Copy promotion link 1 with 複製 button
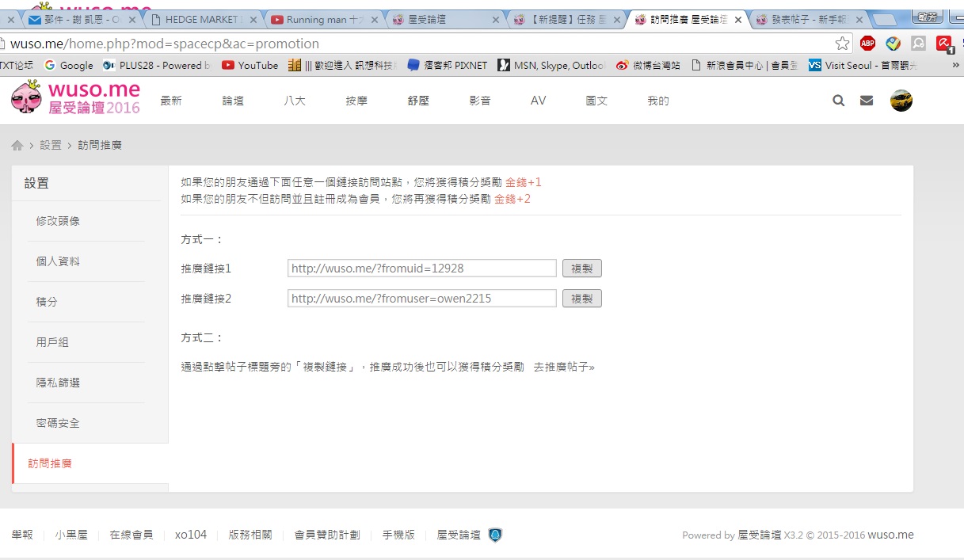964x560 pixels. click(x=581, y=269)
